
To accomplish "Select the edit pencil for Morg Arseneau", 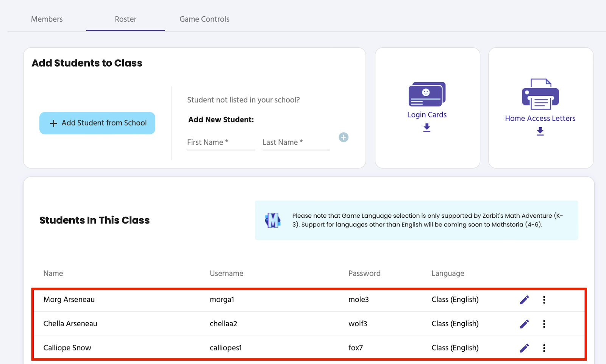I will tap(524, 299).
